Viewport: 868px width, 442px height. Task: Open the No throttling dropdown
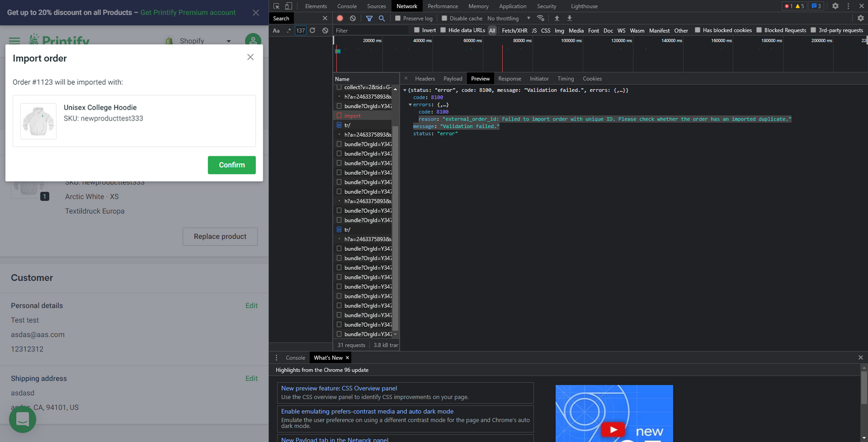(x=509, y=19)
